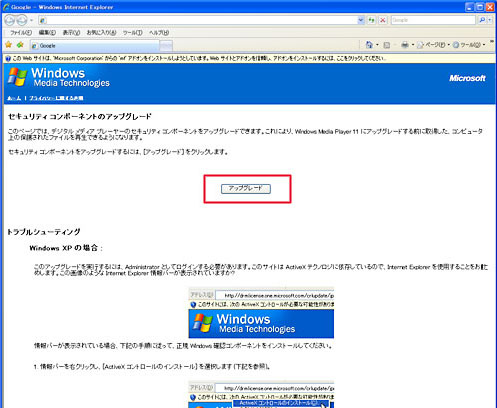Open the ツール(T) menu in the menu bar
This screenshot has height=408, width=497.
[132, 33]
